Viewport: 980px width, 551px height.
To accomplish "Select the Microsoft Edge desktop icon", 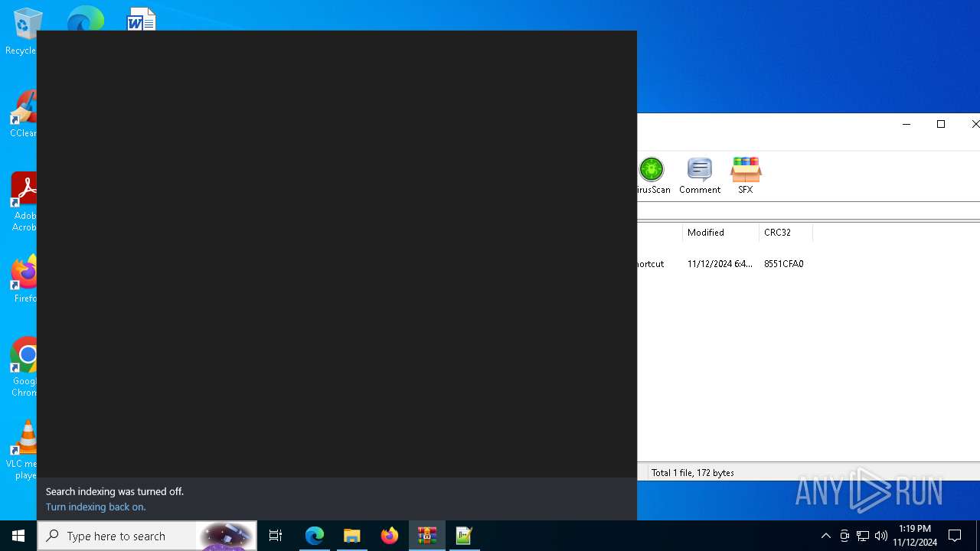I will click(85, 18).
